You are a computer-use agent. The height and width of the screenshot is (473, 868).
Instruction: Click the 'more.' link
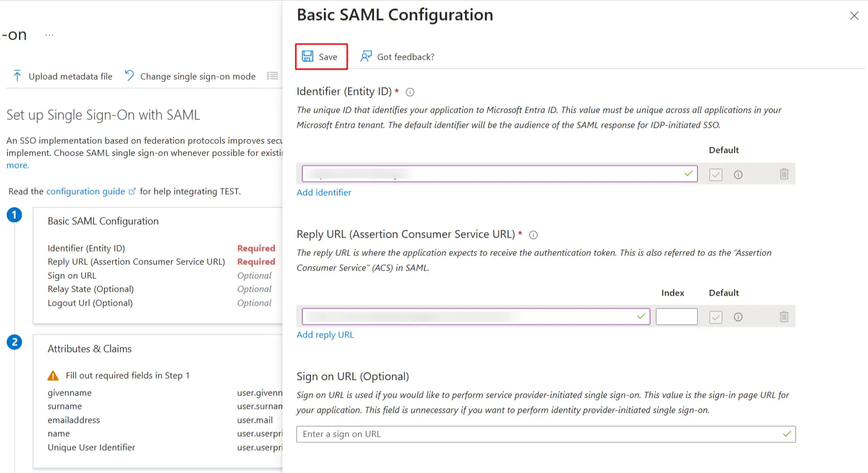click(18, 165)
